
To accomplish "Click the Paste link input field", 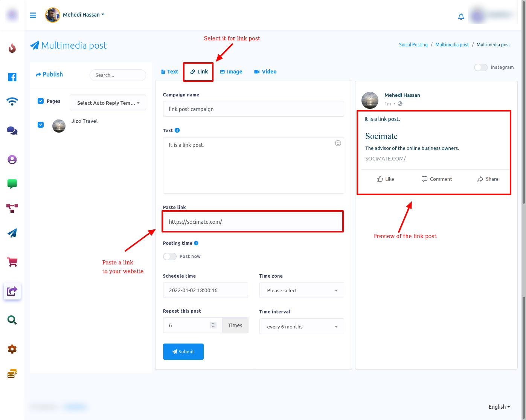I will 253,222.
